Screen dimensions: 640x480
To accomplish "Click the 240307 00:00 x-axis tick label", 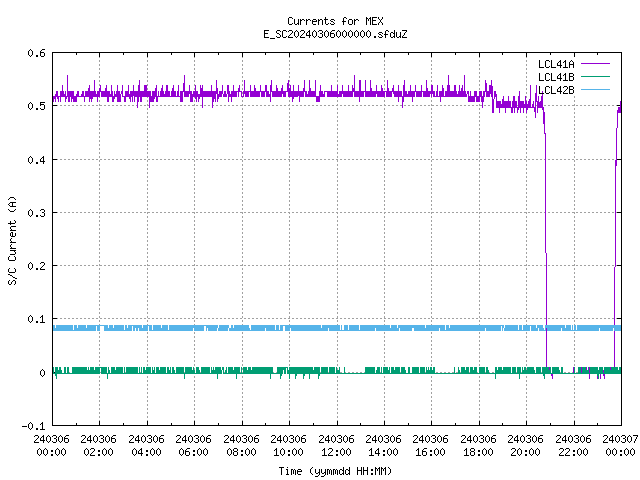I will pos(620,446).
